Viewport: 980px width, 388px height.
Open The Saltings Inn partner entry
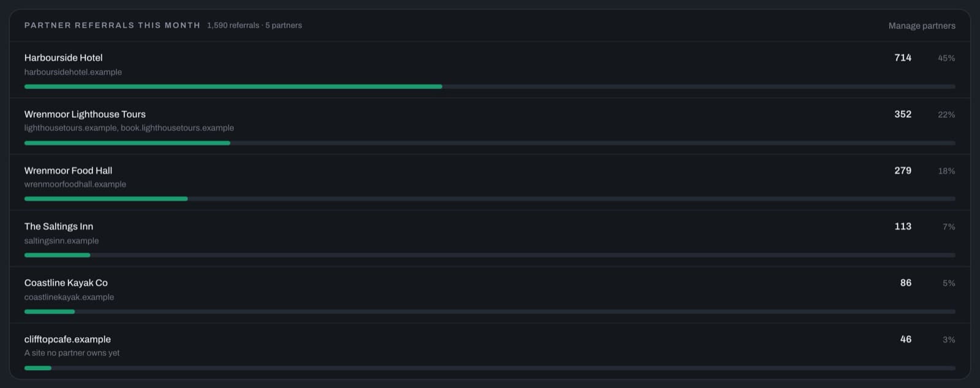click(490, 238)
